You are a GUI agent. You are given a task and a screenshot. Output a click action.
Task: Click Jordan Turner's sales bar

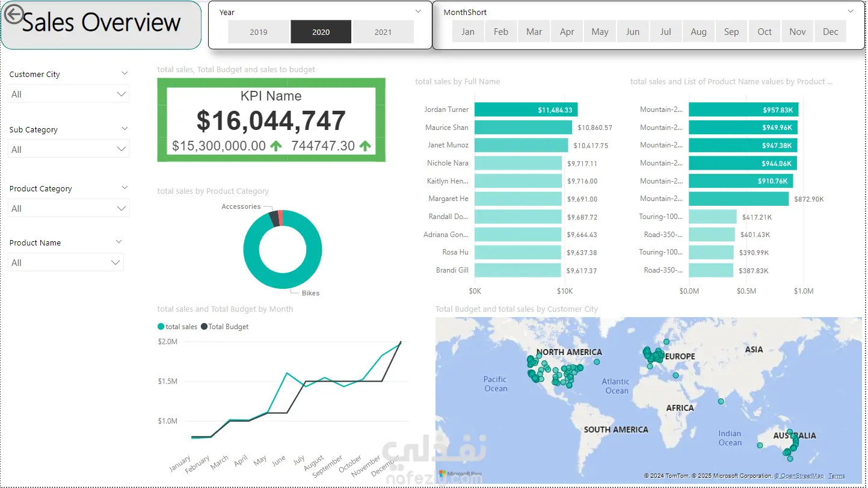click(x=526, y=110)
